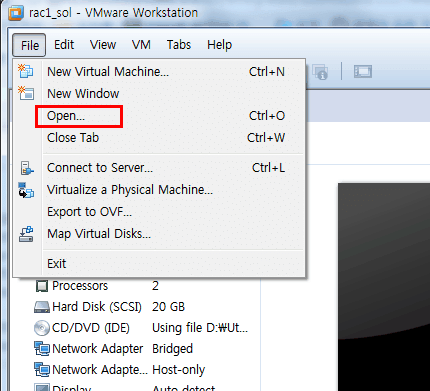Click the VM console preview screen
Viewport: 430px width, 391px height.
[x=384, y=287]
